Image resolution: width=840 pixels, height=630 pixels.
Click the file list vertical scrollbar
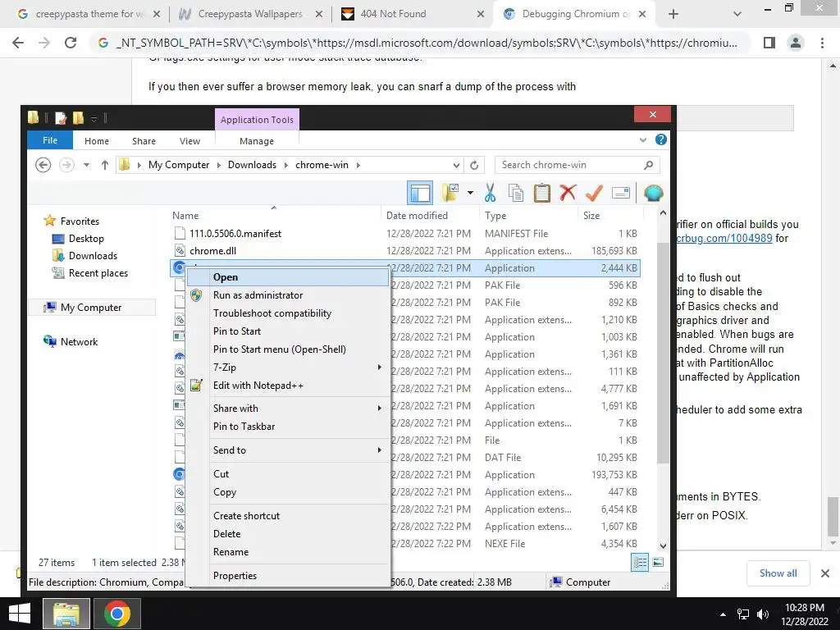[663, 354]
